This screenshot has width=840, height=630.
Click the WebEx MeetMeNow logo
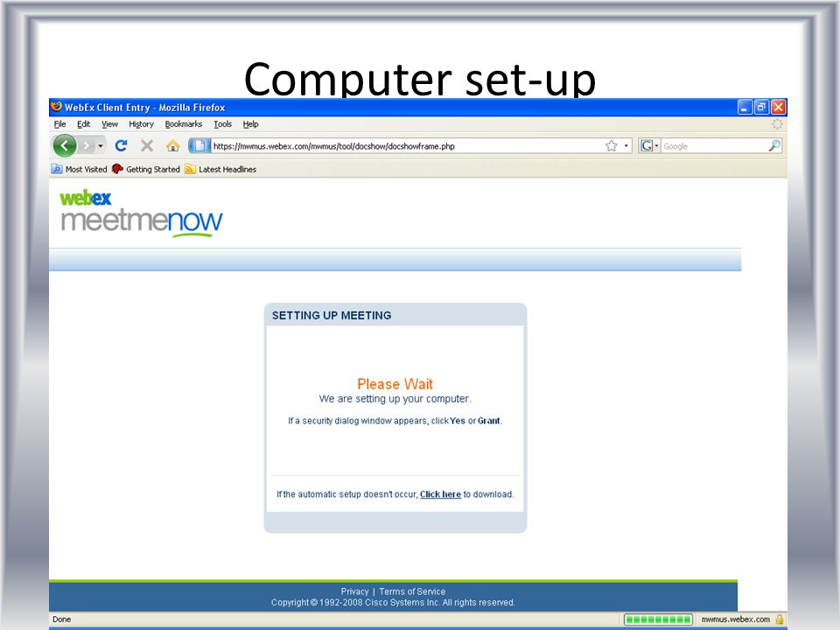click(x=141, y=213)
